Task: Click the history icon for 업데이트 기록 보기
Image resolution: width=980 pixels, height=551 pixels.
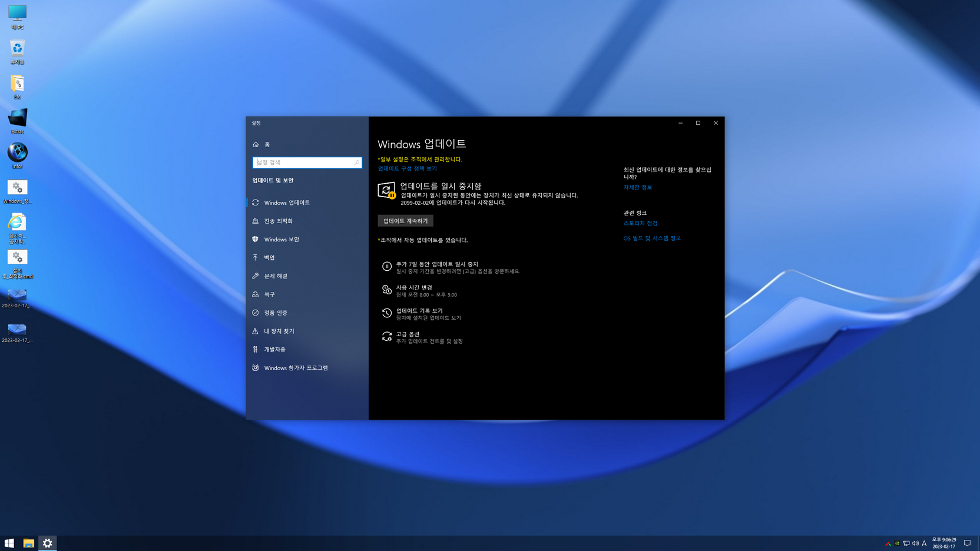Action: point(386,313)
